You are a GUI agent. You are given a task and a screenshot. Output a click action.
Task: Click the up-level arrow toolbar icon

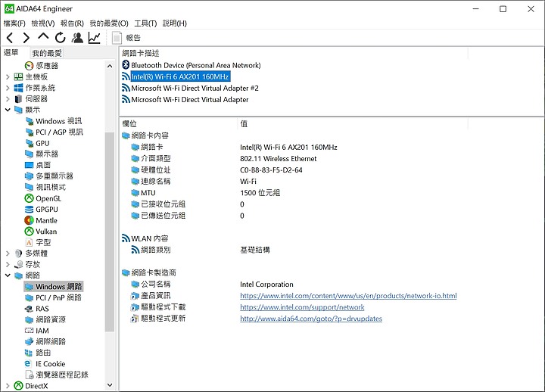click(43, 37)
